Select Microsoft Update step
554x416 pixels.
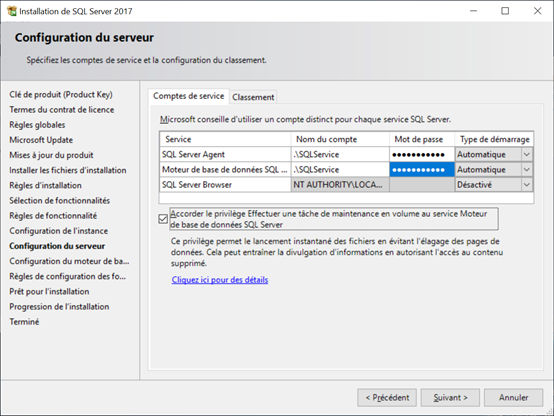coord(41,140)
